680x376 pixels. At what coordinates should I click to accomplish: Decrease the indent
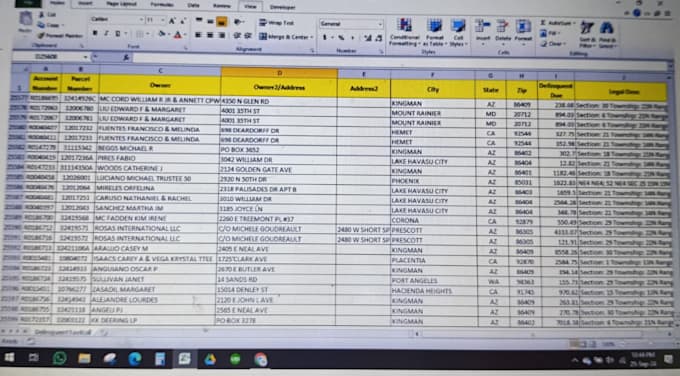point(237,36)
